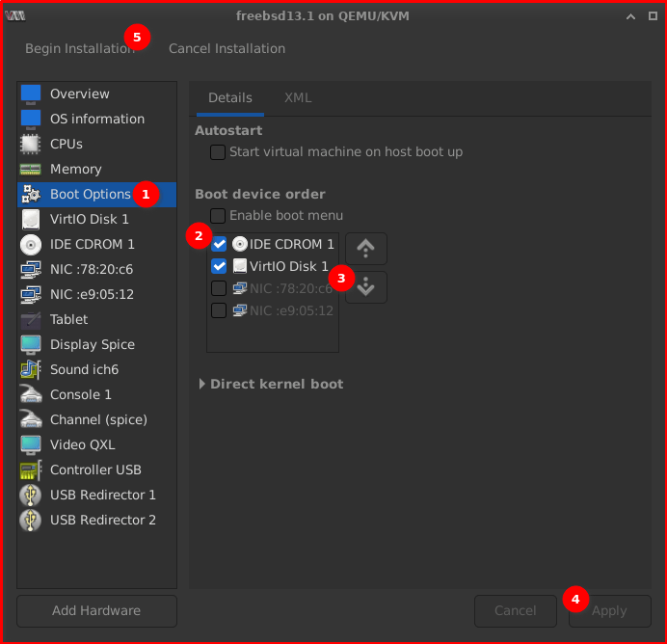This screenshot has width=667, height=644.
Task: Click the Console 1 serial icon
Action: coord(31,394)
